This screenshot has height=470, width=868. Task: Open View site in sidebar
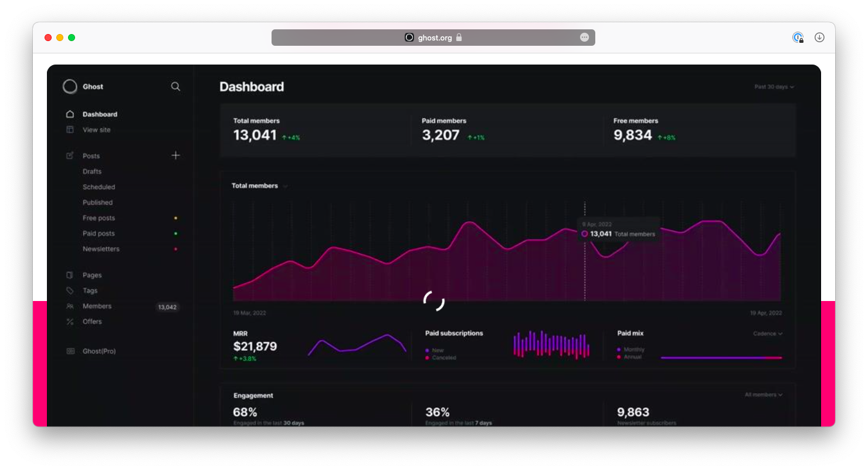(x=96, y=130)
